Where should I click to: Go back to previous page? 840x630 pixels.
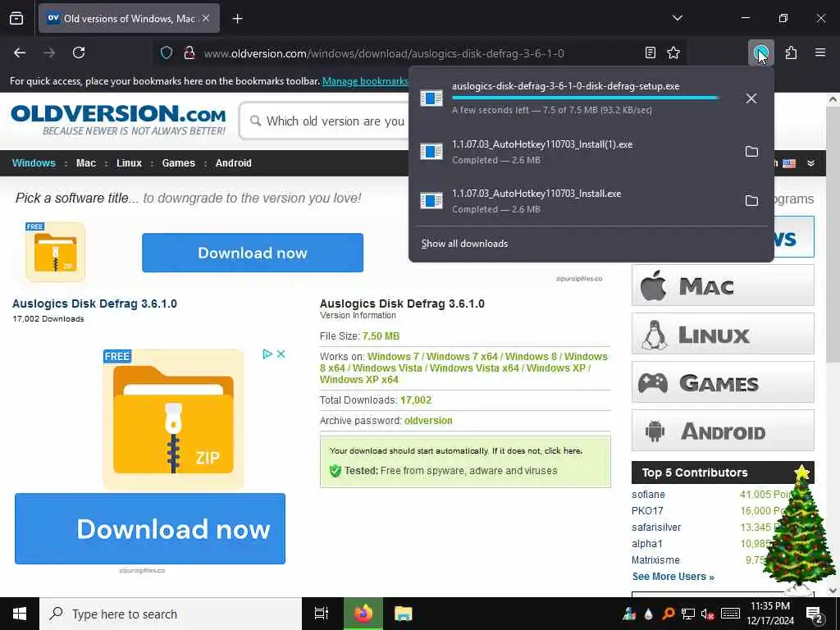point(20,52)
